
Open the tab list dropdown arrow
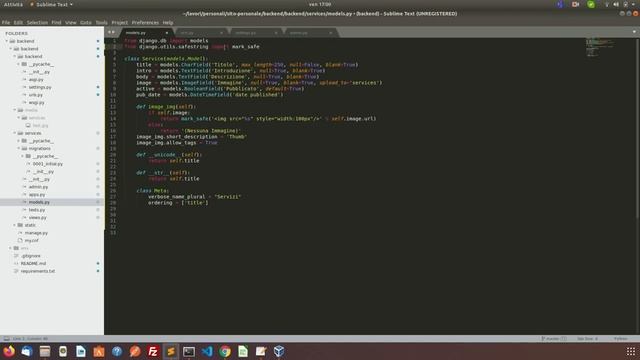click(634, 32)
